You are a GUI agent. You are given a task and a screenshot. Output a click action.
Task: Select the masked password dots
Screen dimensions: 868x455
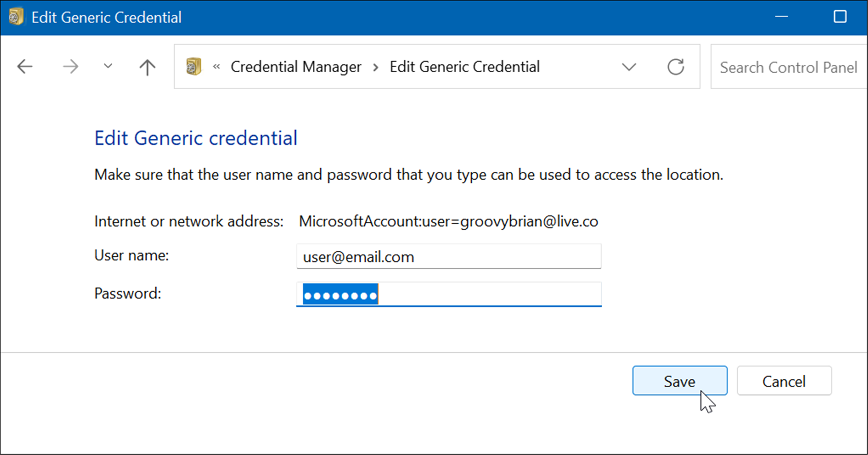tap(340, 295)
